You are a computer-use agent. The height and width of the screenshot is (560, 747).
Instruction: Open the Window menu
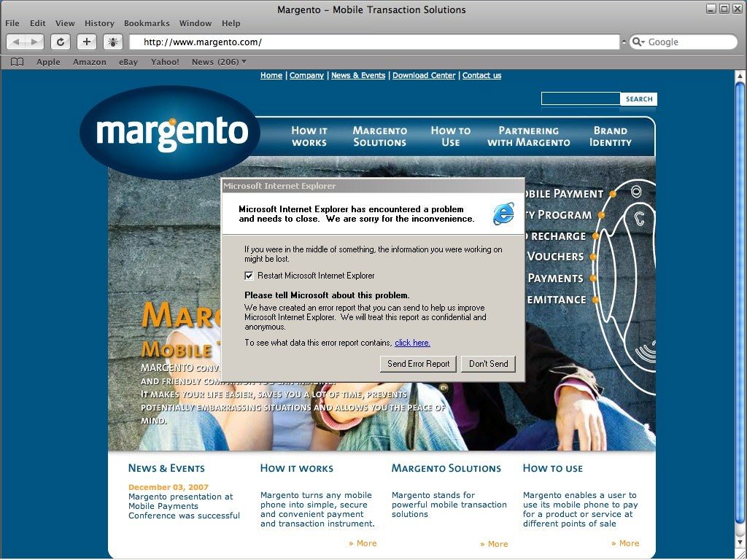tap(196, 23)
